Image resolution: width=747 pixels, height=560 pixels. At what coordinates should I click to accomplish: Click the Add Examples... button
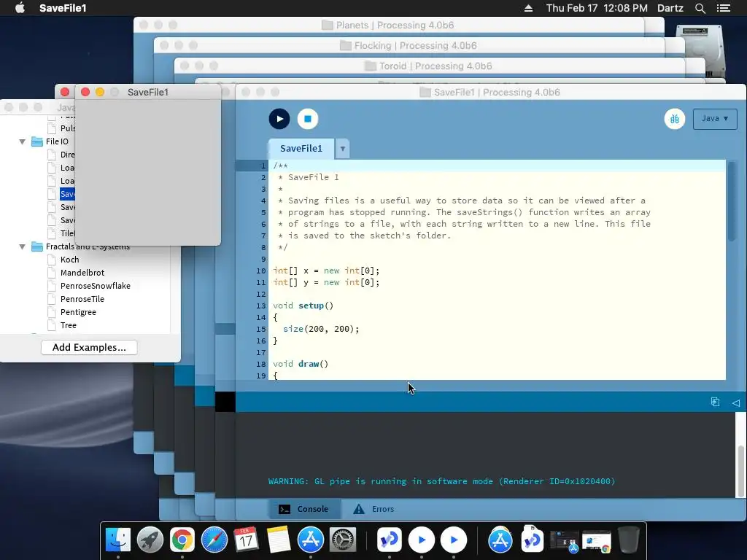89,347
